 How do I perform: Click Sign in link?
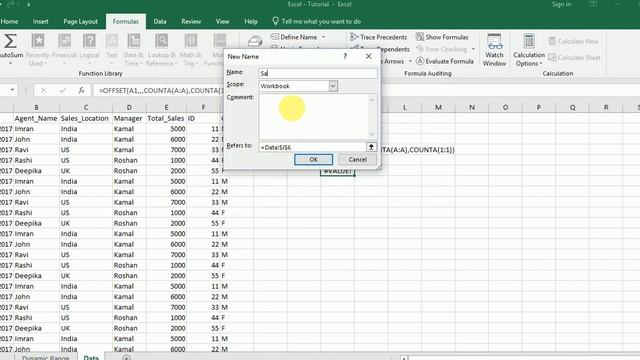click(x=561, y=4)
